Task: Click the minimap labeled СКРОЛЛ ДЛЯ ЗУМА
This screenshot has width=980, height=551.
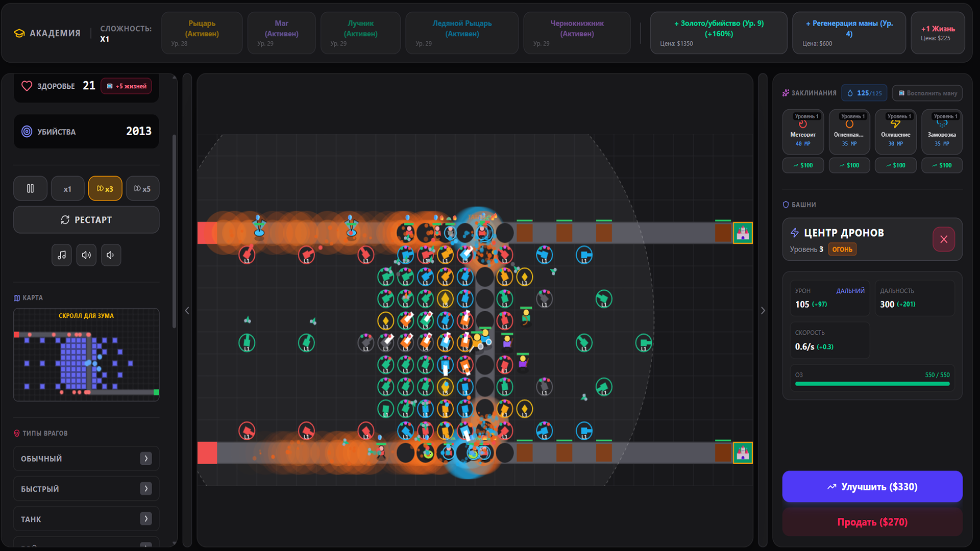Action: [86, 355]
